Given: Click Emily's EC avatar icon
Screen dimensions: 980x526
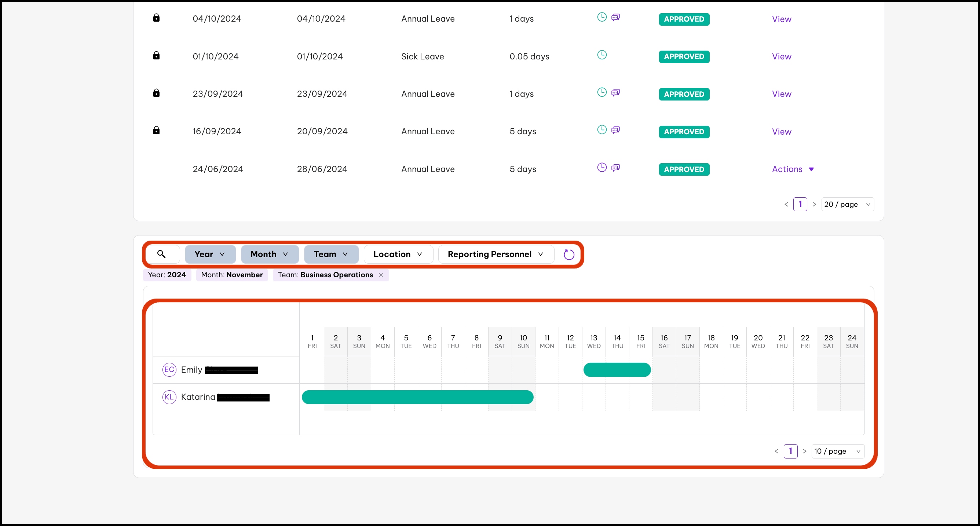Looking at the screenshot, I should point(169,370).
